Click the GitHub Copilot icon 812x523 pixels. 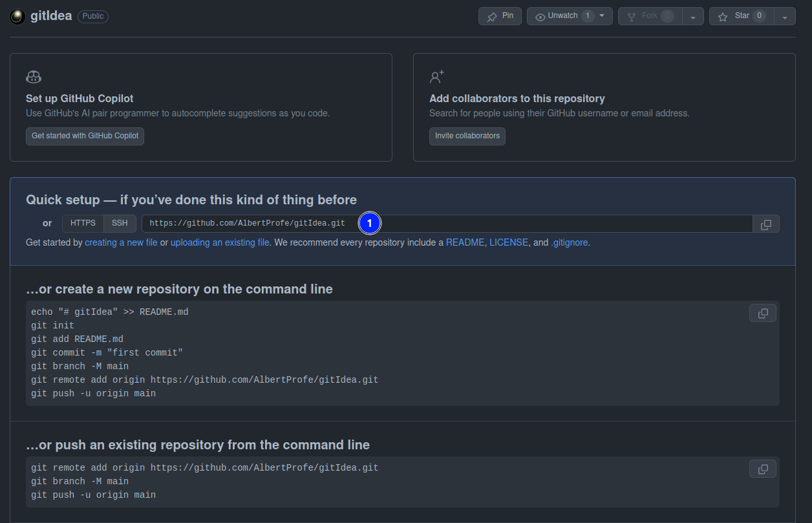click(x=34, y=77)
